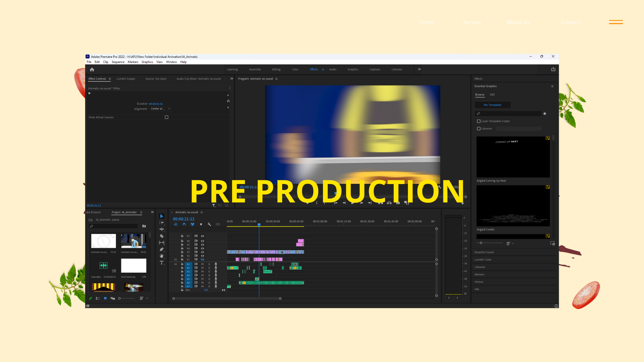This screenshot has height=362, width=644.
Task: Open sort order dropdown in Essential Graphics
Action: point(510,243)
